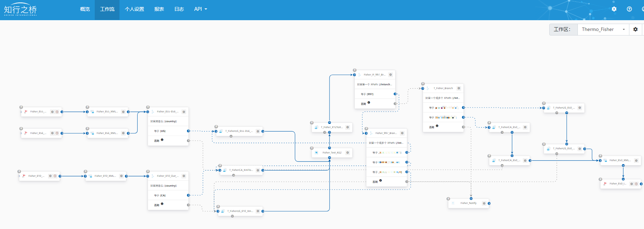
Task: Open settings gear of Fisher_810_XML node
Action: pos(121,176)
